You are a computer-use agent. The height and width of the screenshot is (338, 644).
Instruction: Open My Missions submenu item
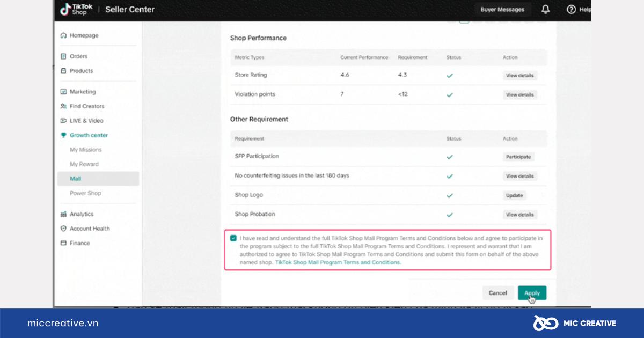85,150
